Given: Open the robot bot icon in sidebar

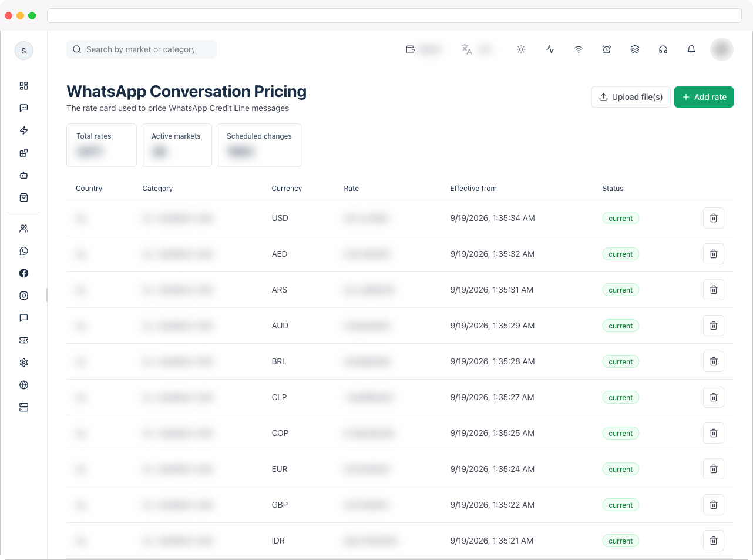Looking at the screenshot, I should pos(23,175).
